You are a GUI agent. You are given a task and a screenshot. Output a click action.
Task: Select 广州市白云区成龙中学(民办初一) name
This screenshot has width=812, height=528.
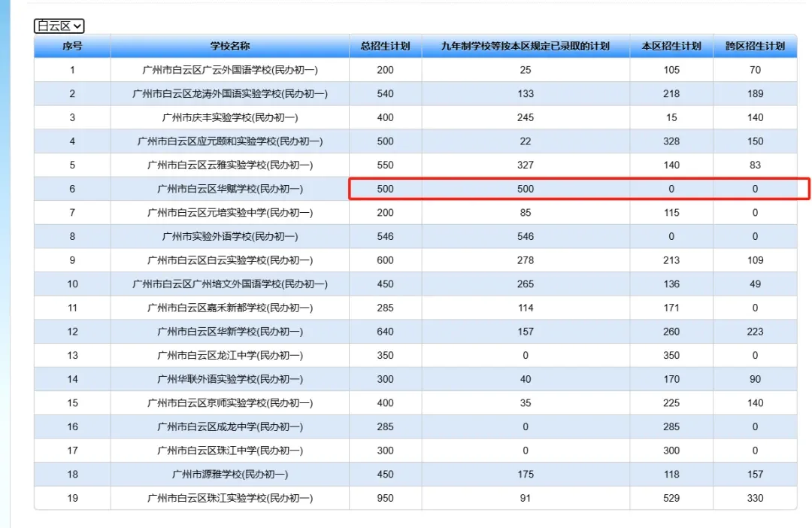(230, 427)
